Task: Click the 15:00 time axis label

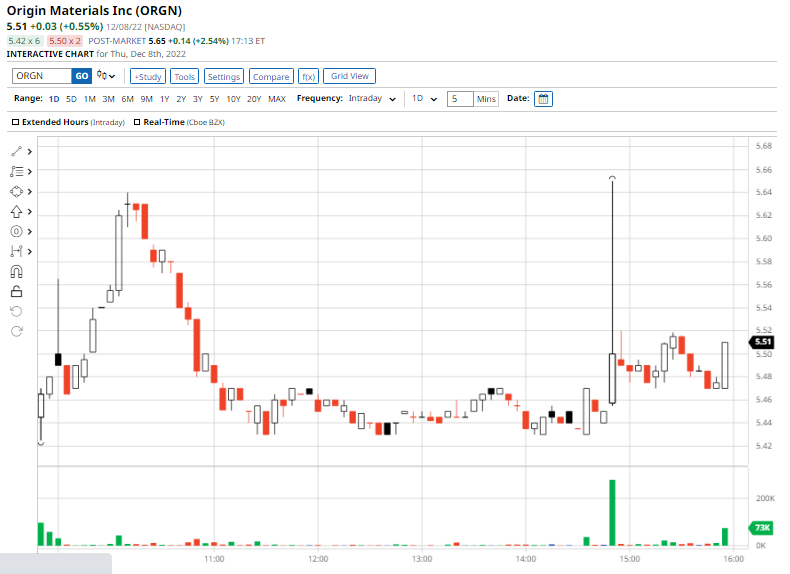Action: [630, 559]
